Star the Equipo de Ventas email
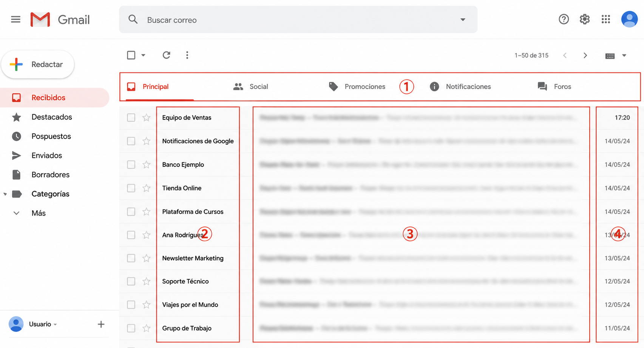Screen dimensions: 644x348 tap(146, 118)
